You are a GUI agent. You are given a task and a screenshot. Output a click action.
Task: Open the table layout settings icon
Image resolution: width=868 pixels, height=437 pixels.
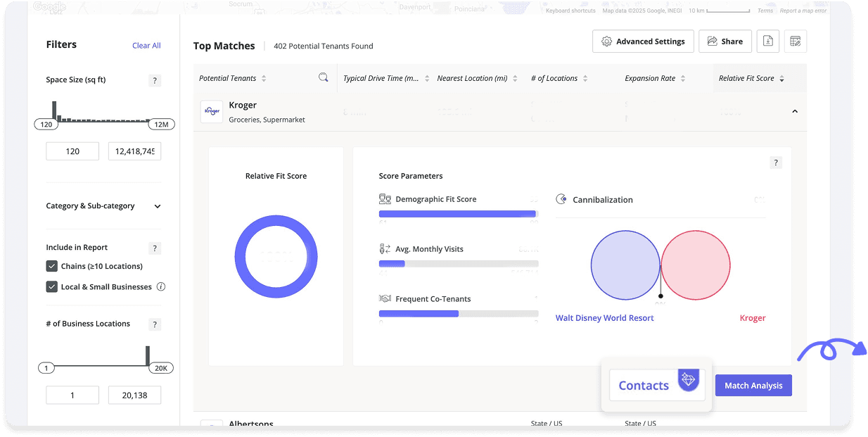click(796, 42)
